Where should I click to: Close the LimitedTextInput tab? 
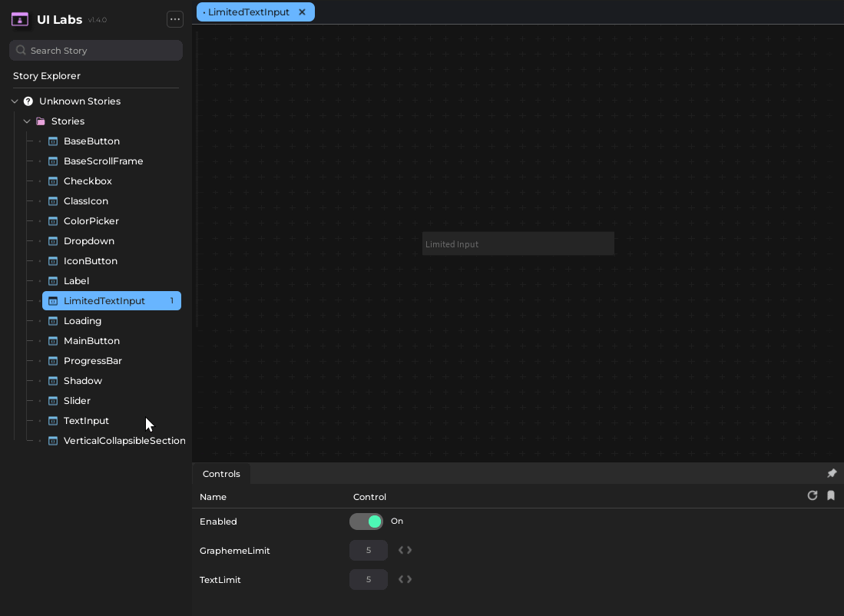pyautogui.click(x=302, y=12)
